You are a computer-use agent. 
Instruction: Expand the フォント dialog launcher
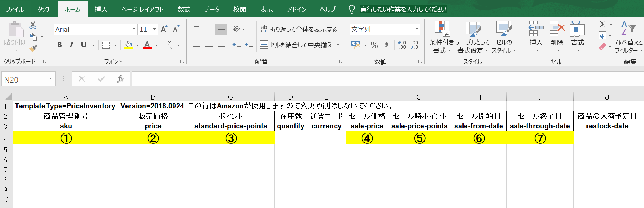coord(182,62)
